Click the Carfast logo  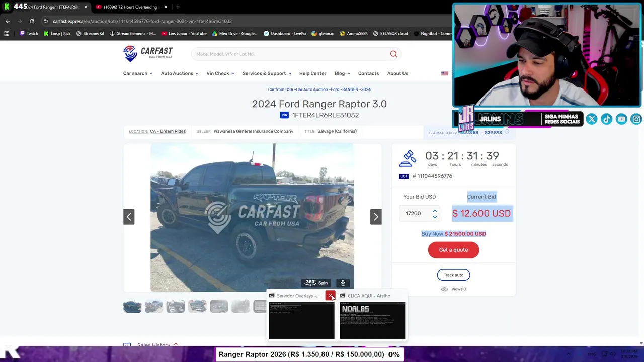(148, 54)
